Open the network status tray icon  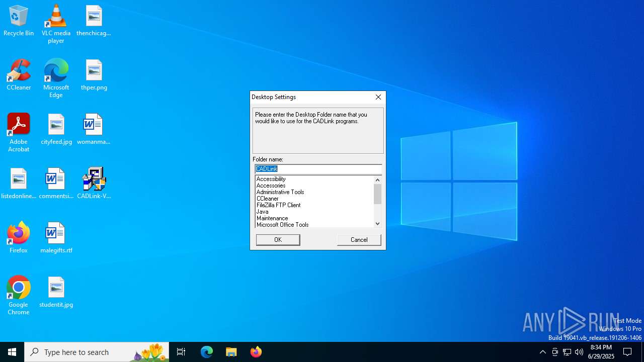point(567,352)
